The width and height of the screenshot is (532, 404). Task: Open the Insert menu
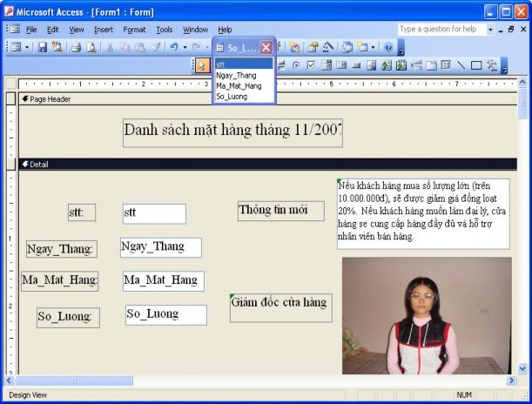[x=104, y=30]
